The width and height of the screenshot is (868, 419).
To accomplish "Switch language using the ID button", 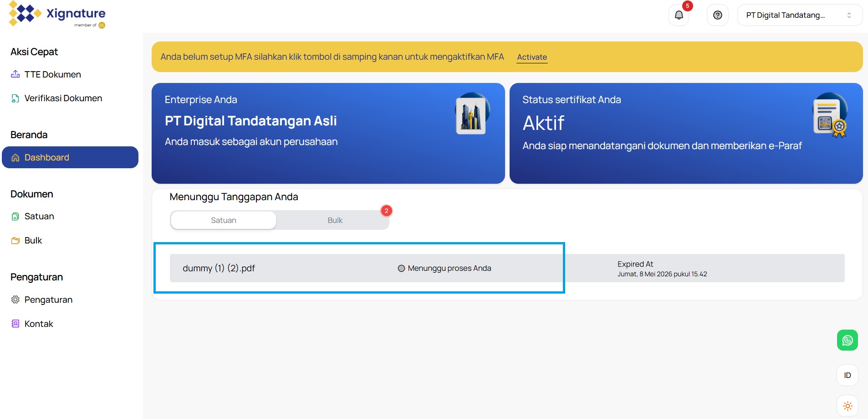I will 847,375.
